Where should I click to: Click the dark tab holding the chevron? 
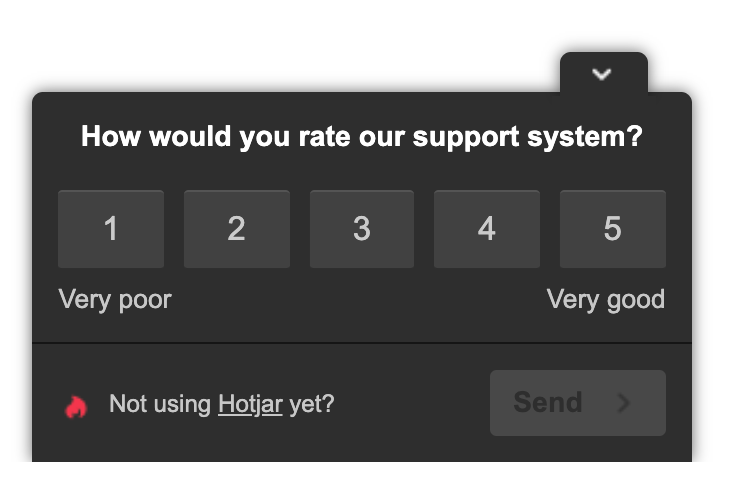(x=604, y=73)
